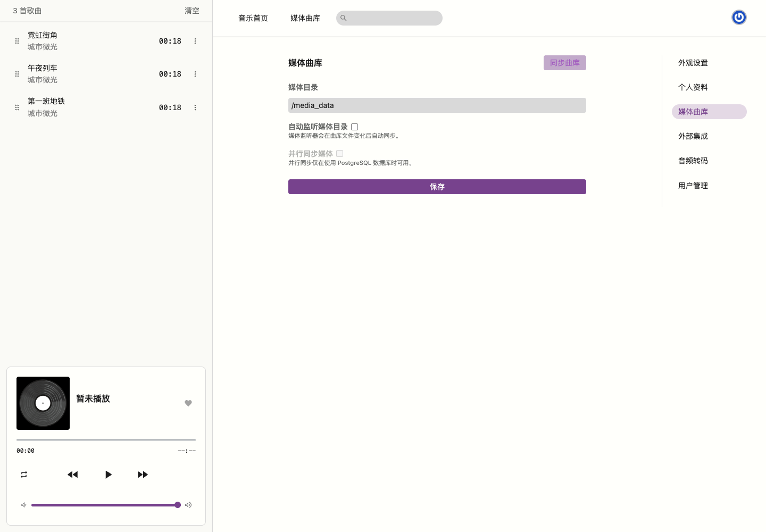Toggle 并行同步媒体 checkbox
Viewport: 766px width, 532px height.
(x=340, y=153)
